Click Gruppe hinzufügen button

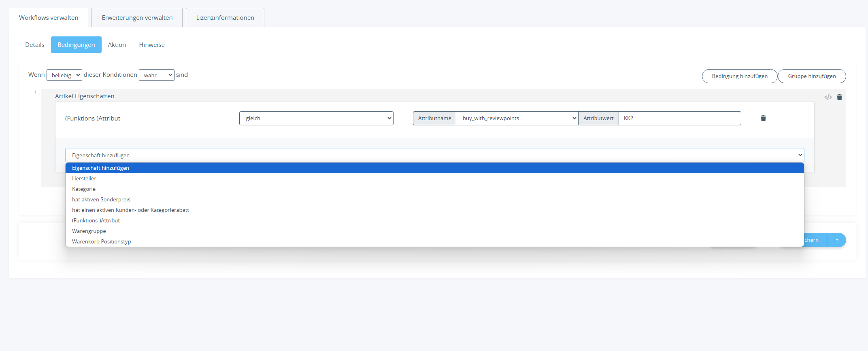[x=812, y=76]
